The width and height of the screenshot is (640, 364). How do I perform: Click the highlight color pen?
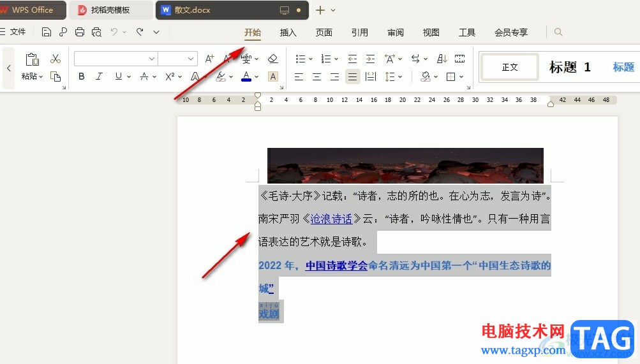[221, 76]
